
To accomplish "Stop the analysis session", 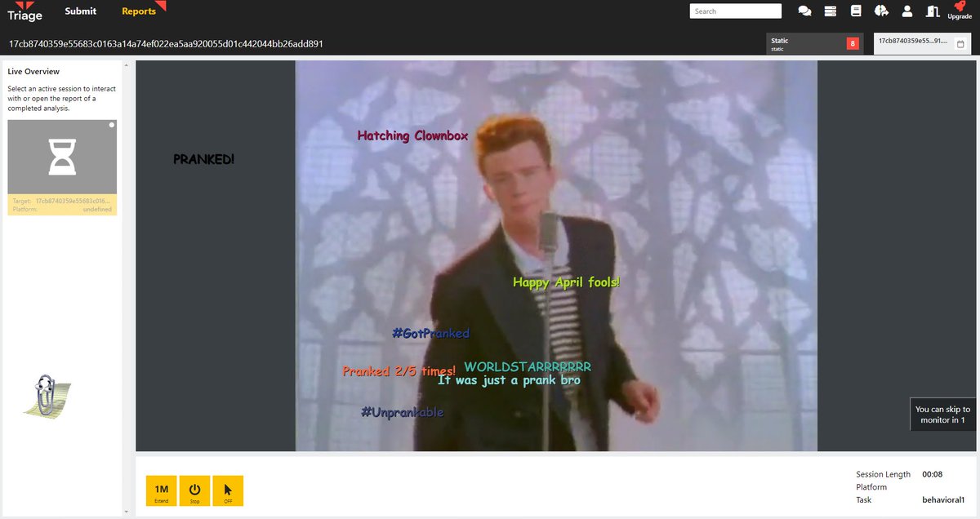I will [x=194, y=491].
